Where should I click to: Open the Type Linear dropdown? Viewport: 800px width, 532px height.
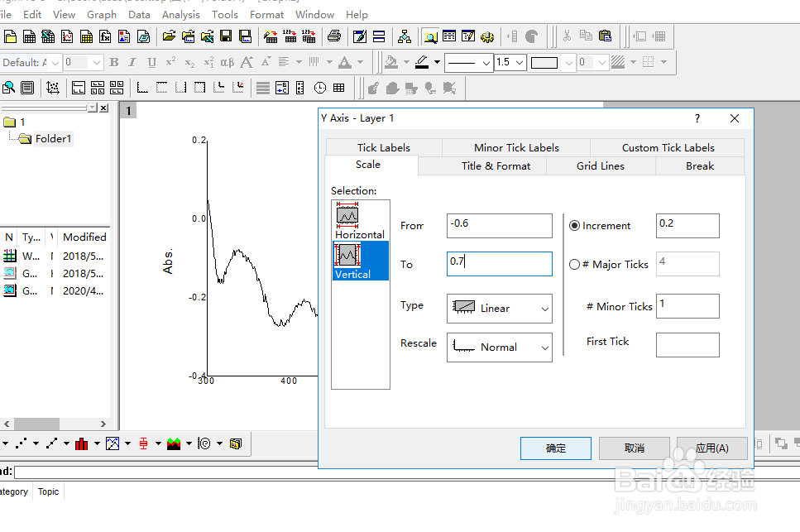pos(500,308)
